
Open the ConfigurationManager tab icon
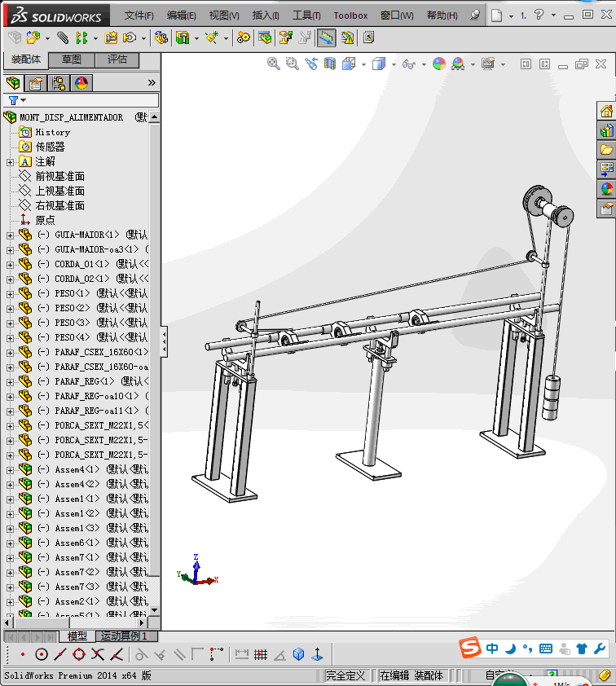tap(58, 82)
